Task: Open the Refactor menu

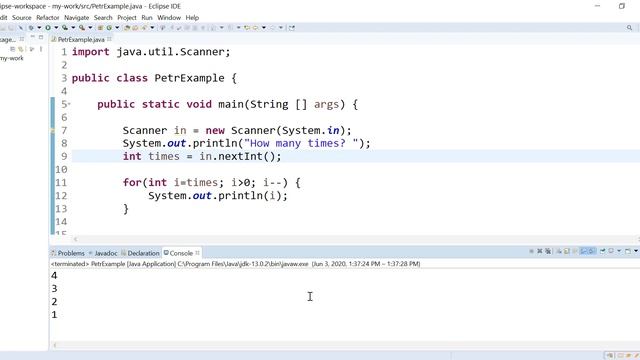Action: point(48,18)
